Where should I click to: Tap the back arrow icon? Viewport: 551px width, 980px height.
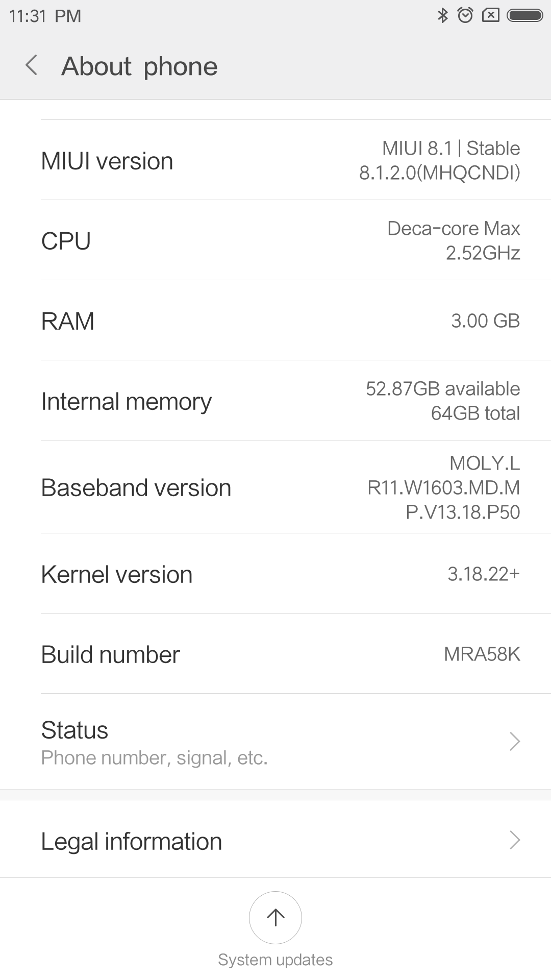pos(32,66)
